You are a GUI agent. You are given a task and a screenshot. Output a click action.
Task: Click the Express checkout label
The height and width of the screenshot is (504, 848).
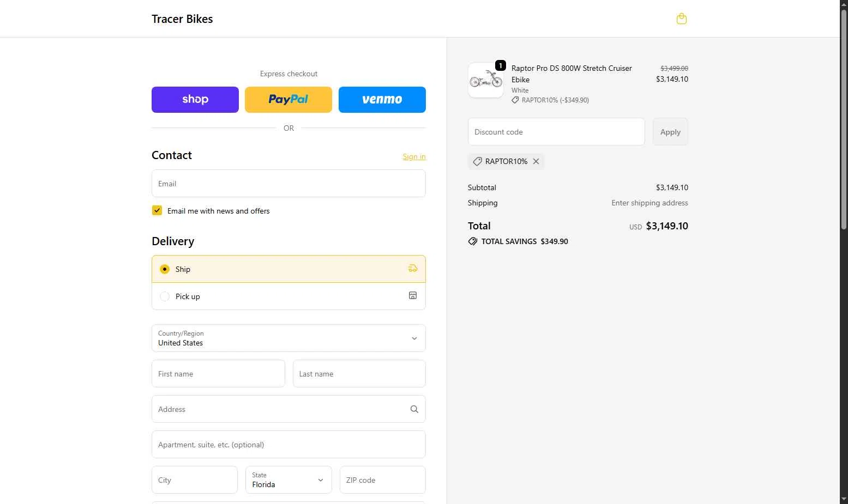[x=288, y=74]
